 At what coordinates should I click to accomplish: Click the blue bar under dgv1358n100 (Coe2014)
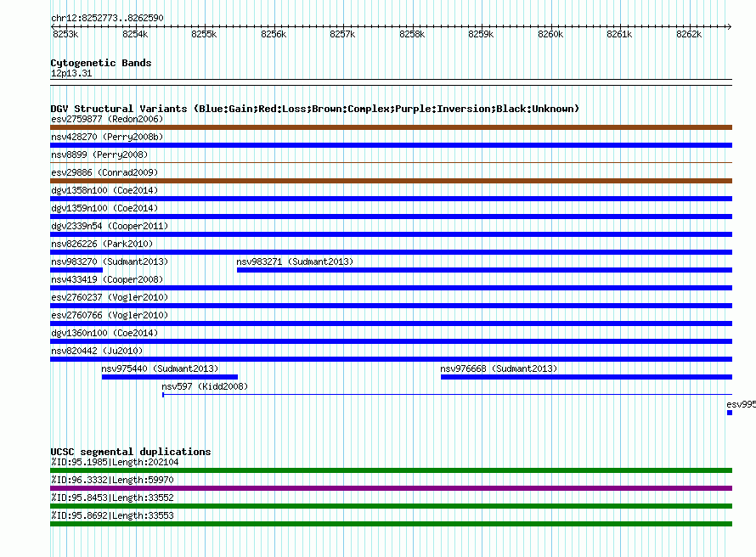point(391,199)
